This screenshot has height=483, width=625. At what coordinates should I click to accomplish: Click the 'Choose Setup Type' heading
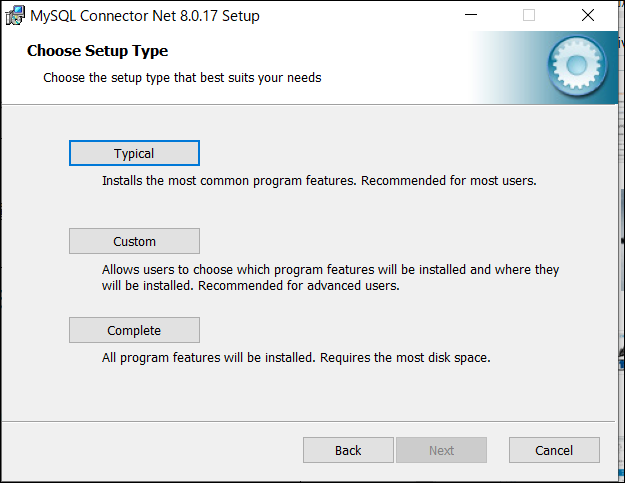point(98,51)
